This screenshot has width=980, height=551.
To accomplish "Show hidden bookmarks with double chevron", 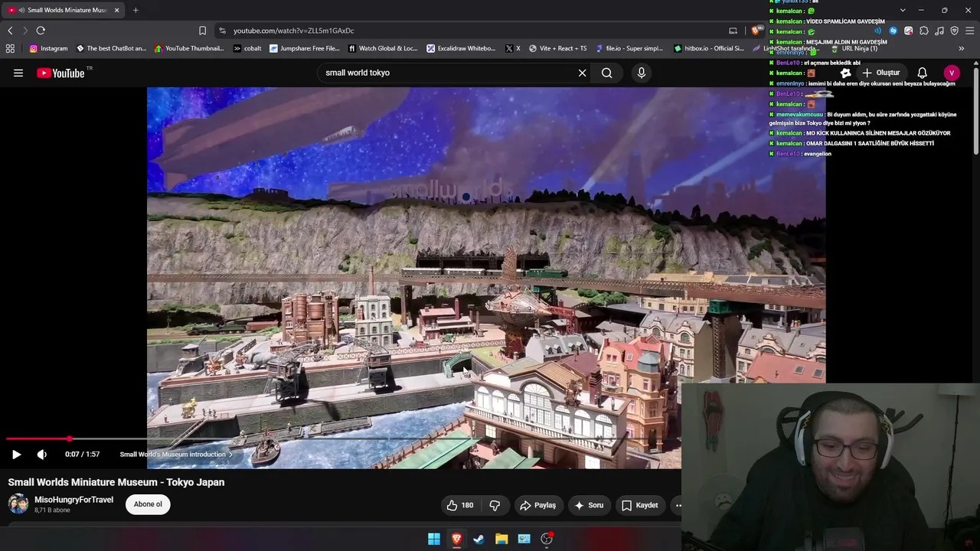I will (x=961, y=48).
